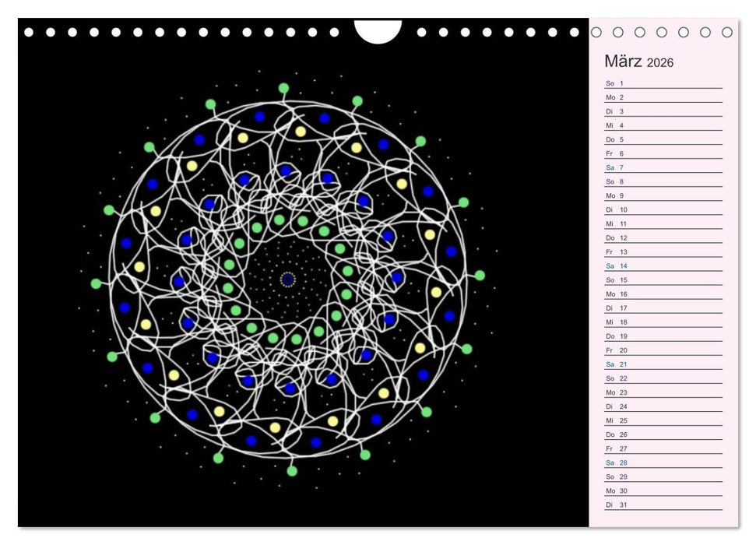Click the small blue eye pattern at center
The image size is (756, 545).
287,279
